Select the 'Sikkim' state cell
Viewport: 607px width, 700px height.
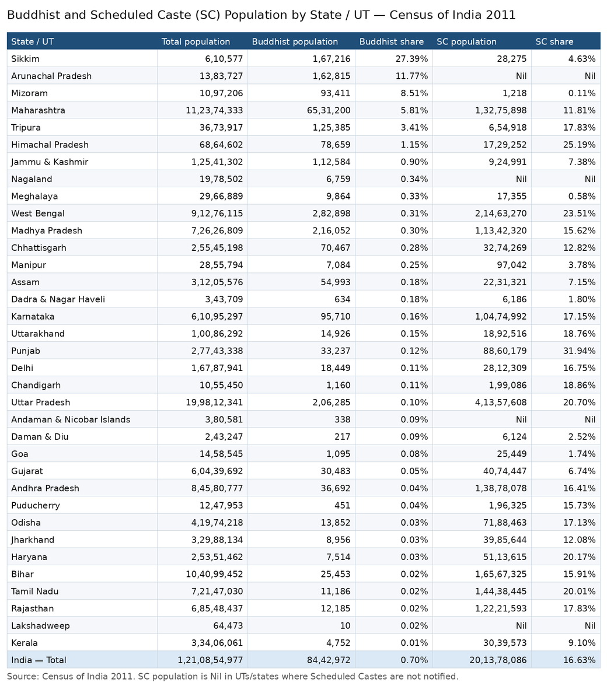point(82,59)
